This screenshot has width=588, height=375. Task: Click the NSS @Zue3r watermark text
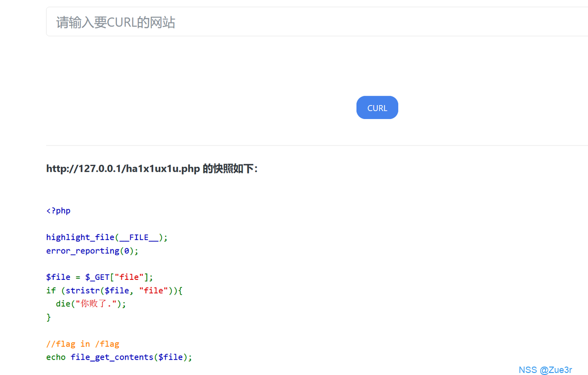545,370
